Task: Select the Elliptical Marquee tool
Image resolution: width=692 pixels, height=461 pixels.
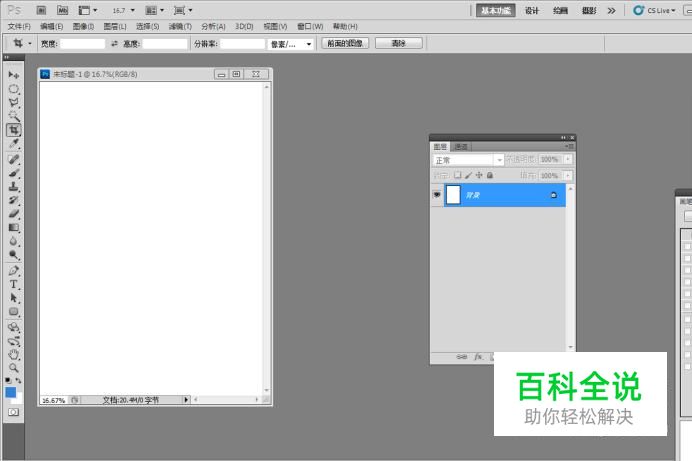Action: point(14,89)
